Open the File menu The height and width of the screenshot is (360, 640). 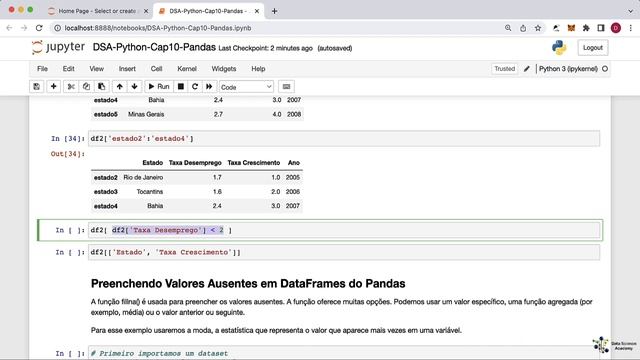coord(42,69)
